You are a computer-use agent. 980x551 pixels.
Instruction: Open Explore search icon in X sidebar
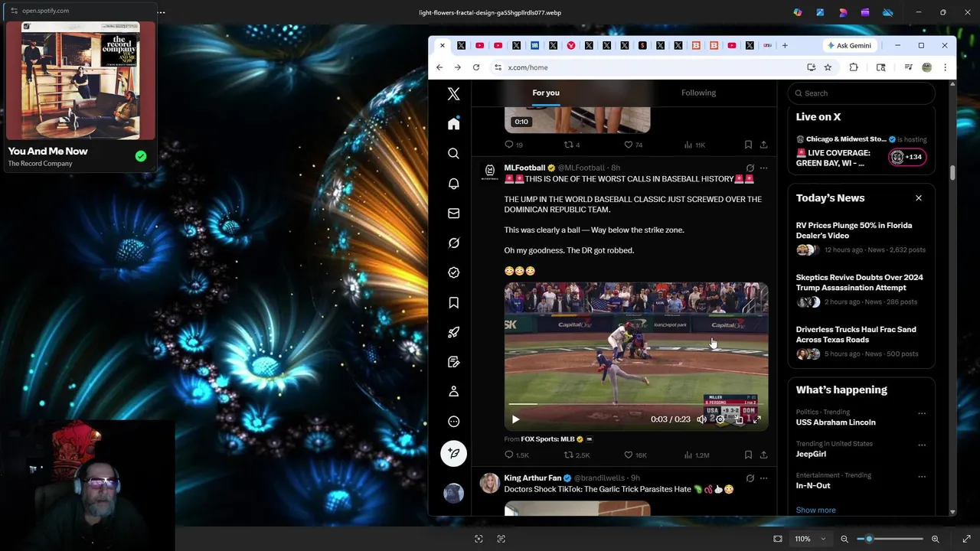pyautogui.click(x=453, y=153)
